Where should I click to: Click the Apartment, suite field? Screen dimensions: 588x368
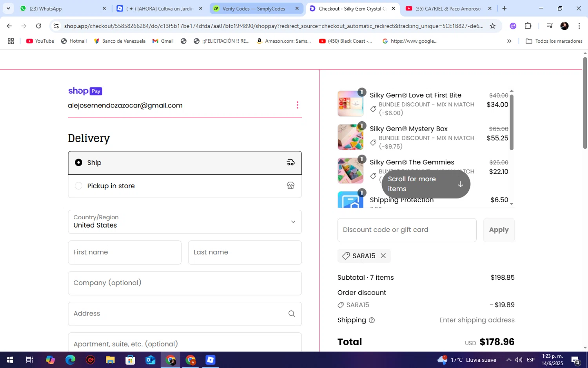(x=185, y=342)
